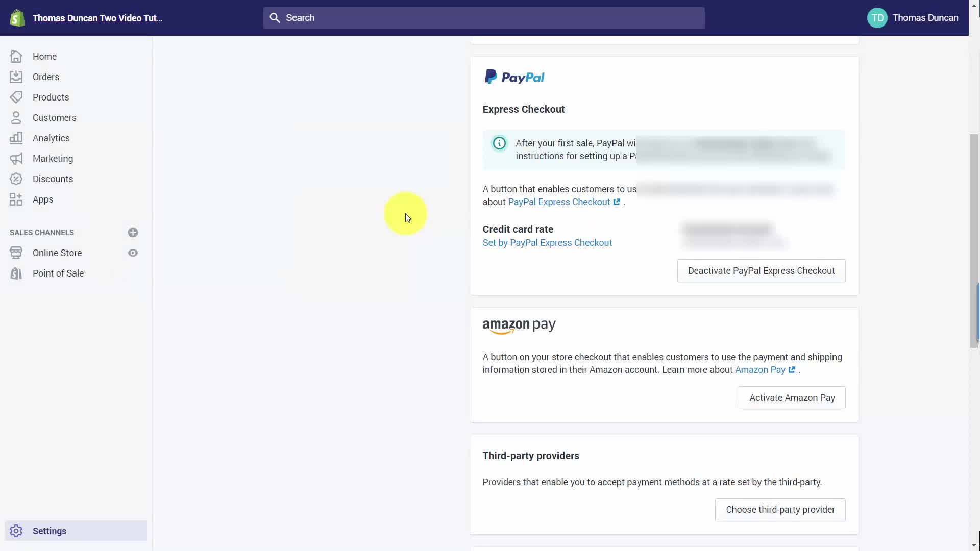Screen dimensions: 980x551
Task: Open the PayPal Express Checkout link
Action: (x=559, y=202)
